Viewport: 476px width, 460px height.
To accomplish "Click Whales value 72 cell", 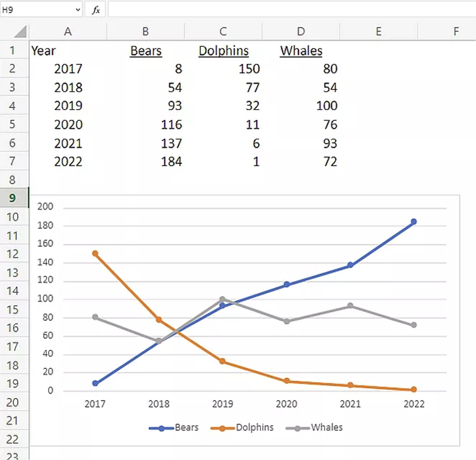I will coord(301,161).
